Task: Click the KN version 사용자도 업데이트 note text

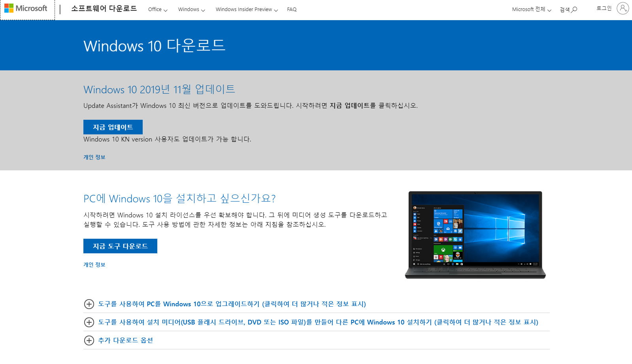Action: point(167,139)
